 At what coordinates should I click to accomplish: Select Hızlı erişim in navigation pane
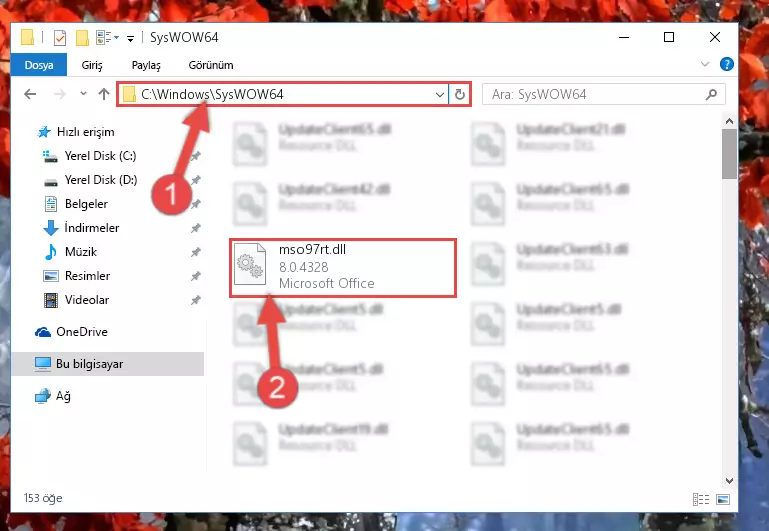85,132
